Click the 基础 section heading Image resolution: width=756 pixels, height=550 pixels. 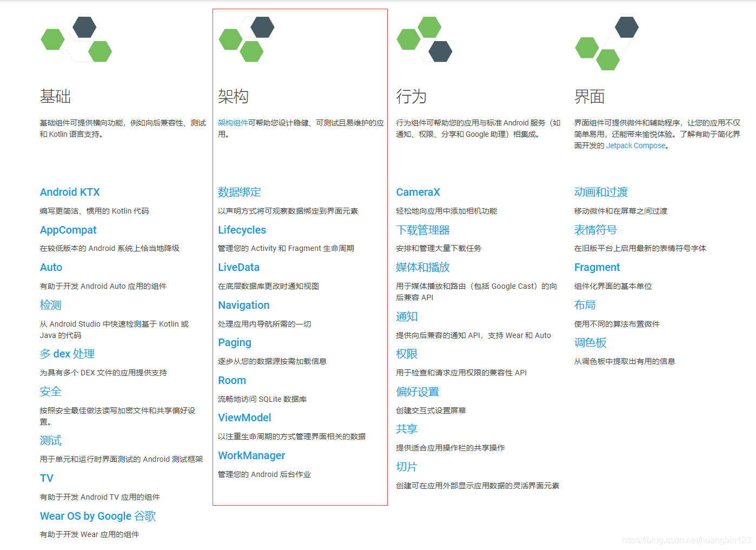(x=55, y=96)
